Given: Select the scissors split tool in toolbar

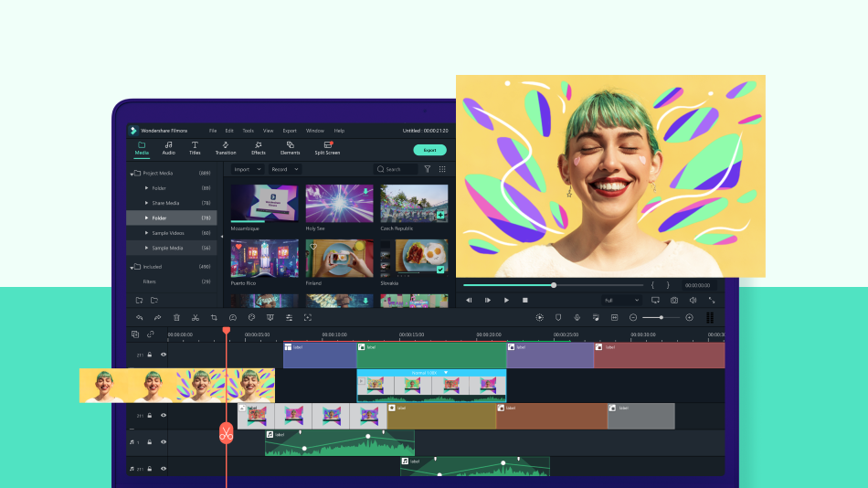Looking at the screenshot, I should [x=196, y=318].
